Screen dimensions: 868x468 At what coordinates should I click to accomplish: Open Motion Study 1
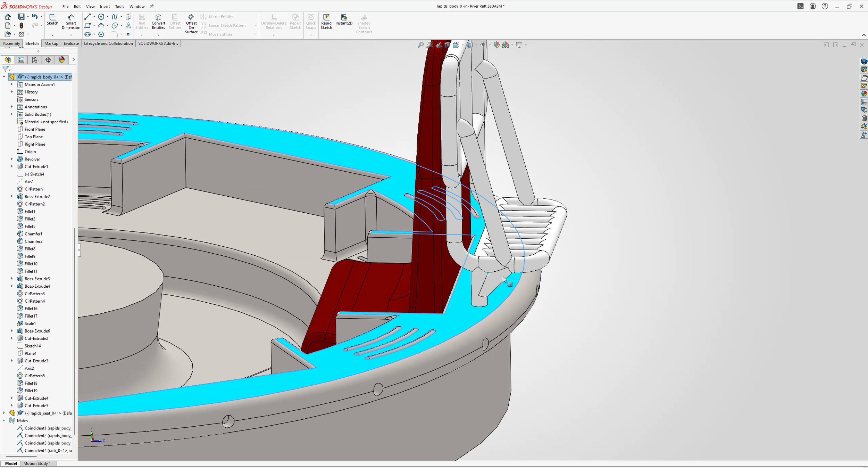pyautogui.click(x=37, y=463)
